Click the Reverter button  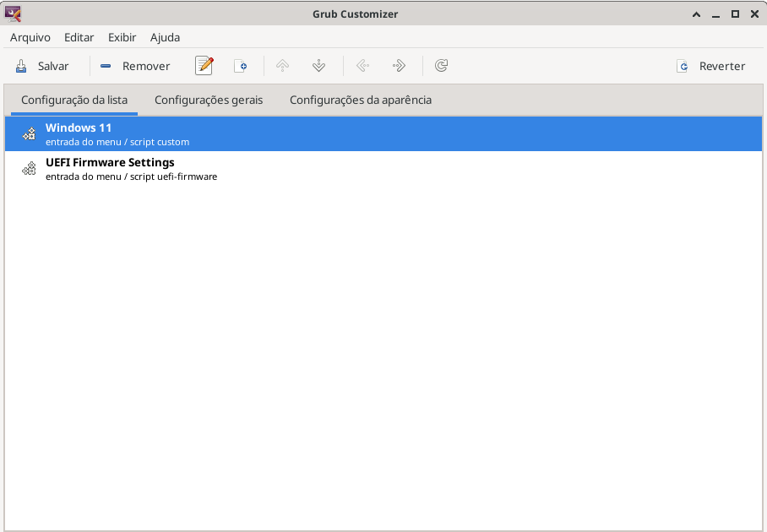point(710,66)
